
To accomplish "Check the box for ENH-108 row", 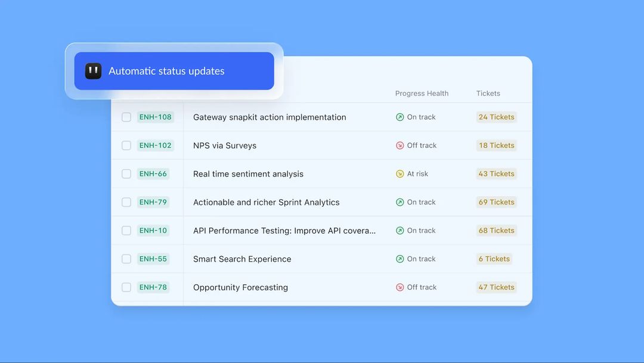I will pos(126,117).
